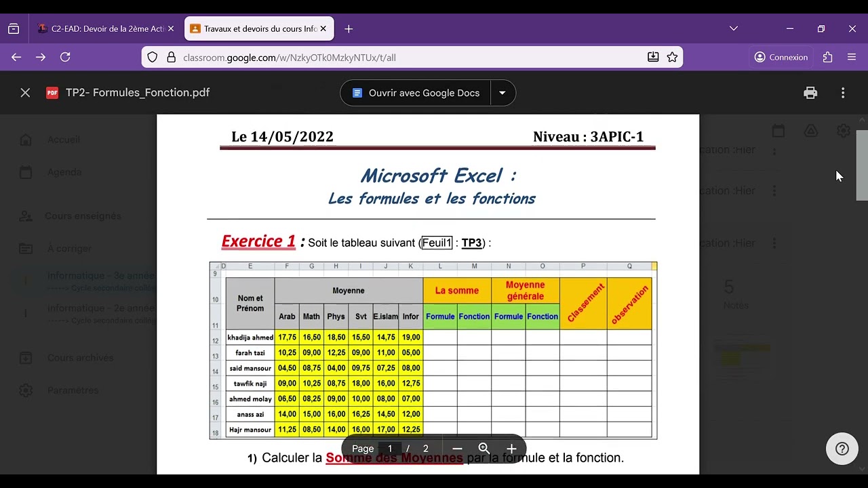The image size is (868, 488).
Task: Click the Arab subject column header
Action: pos(287,317)
